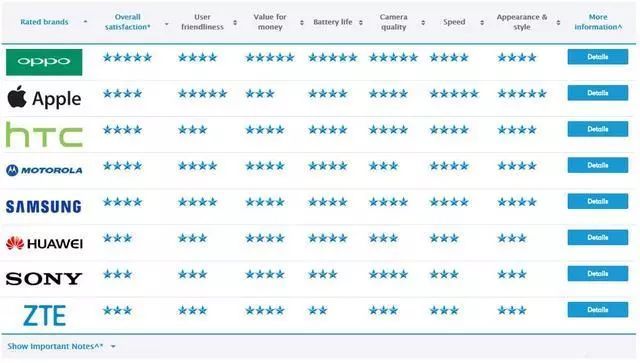The height and width of the screenshot is (363, 640).
Task: Click HTC's speed star rating
Action: click(449, 130)
